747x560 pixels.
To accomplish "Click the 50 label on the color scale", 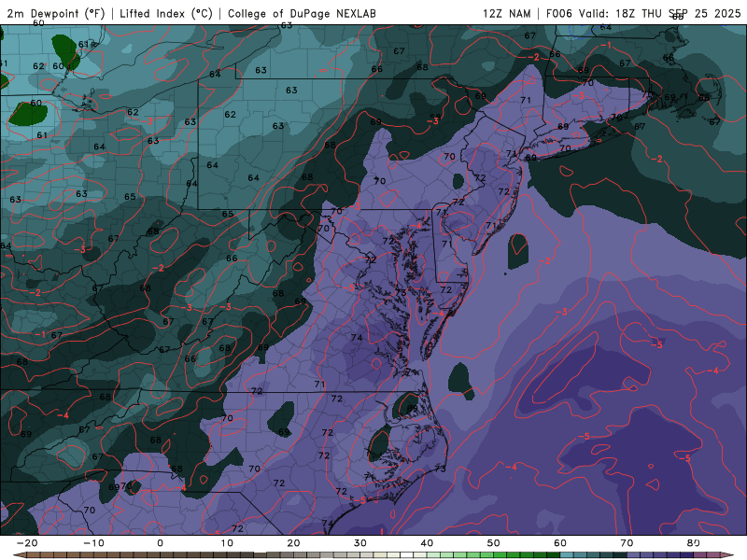I will [494, 543].
